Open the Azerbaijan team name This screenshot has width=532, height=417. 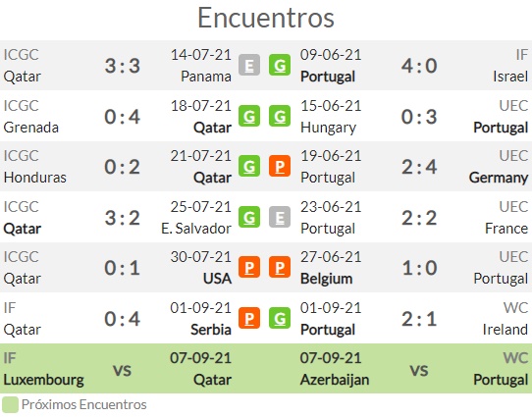coord(335,380)
